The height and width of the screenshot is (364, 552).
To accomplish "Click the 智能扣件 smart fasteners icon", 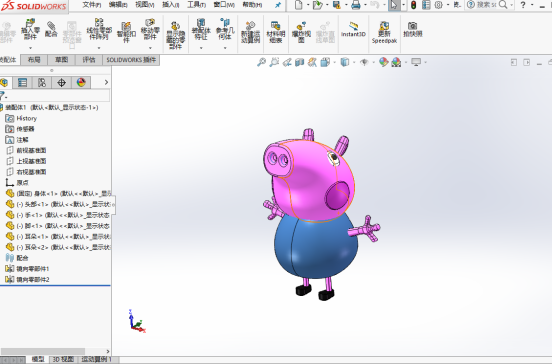I will point(126,32).
